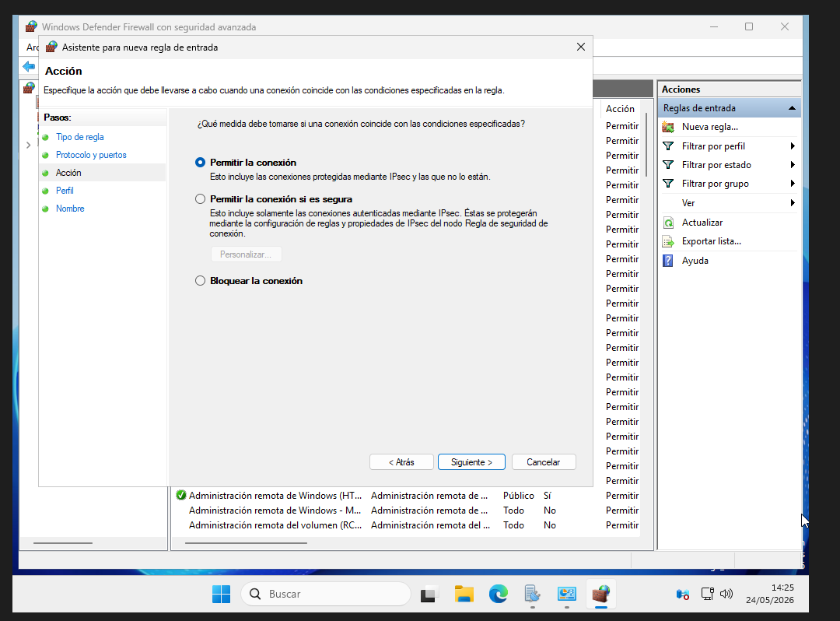This screenshot has width=840, height=621.
Task: Launch Microsoft Edge from taskbar
Action: pyautogui.click(x=499, y=595)
